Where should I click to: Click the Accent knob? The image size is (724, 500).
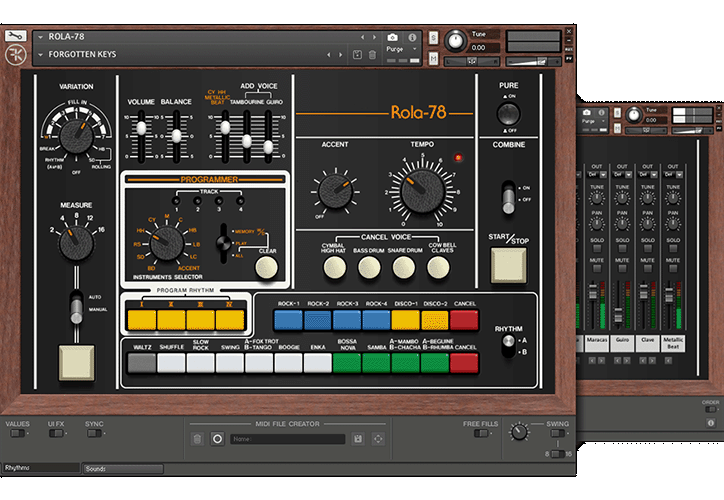pos(335,191)
